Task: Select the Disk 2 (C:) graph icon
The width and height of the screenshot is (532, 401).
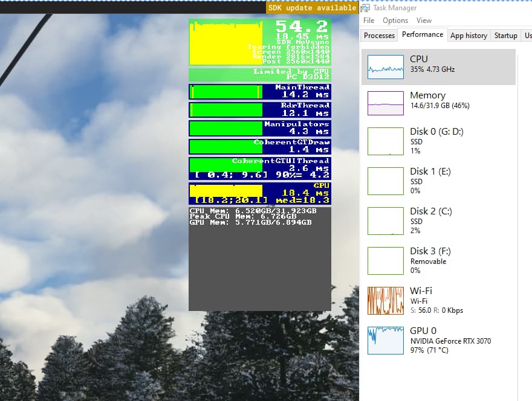Action: 385,220
